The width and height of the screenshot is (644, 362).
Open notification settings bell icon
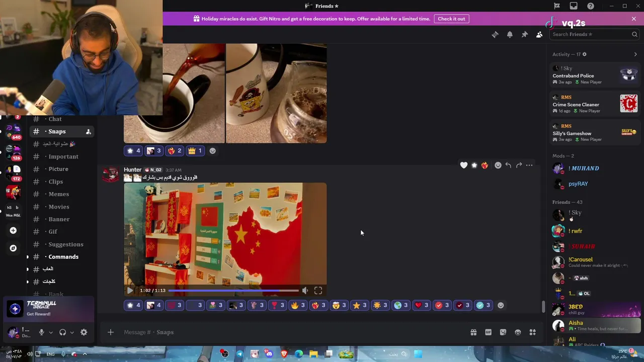pyautogui.click(x=510, y=34)
